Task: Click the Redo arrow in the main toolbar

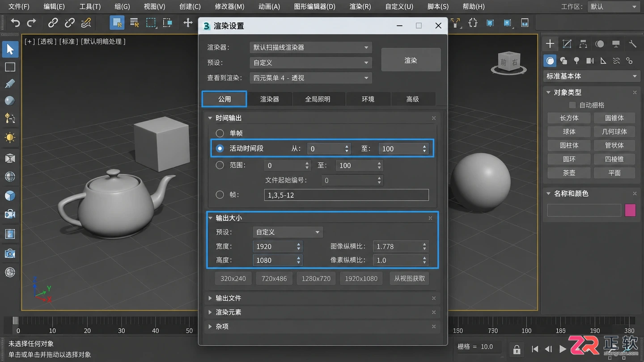Action: coord(32,22)
